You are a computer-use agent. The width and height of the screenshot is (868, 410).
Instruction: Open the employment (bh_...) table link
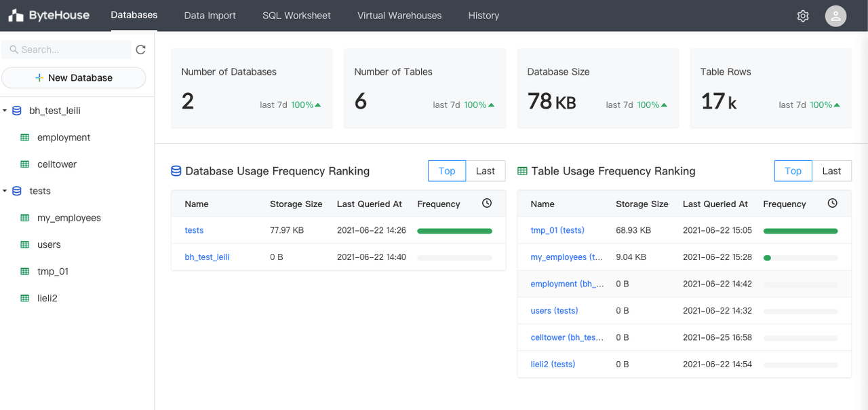[x=567, y=284]
